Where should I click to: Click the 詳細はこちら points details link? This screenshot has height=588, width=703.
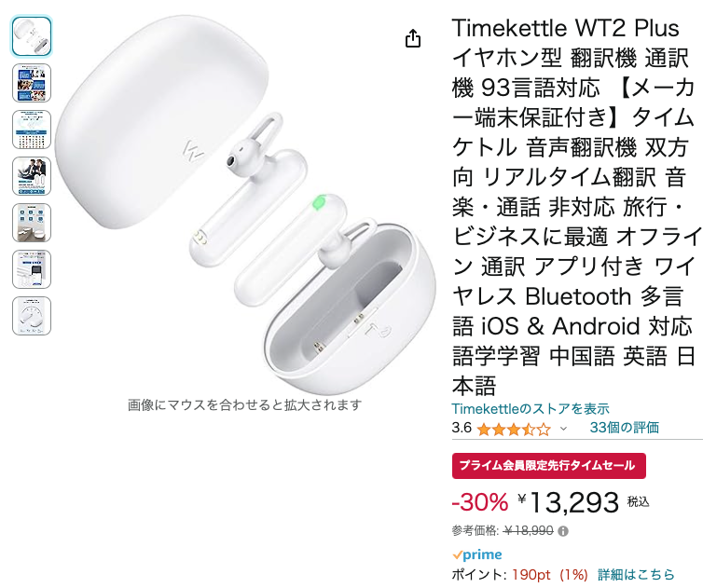pyautogui.click(x=636, y=574)
